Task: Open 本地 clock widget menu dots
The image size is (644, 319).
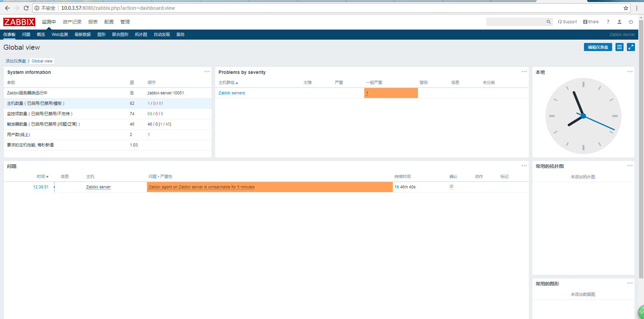Action: (x=630, y=72)
